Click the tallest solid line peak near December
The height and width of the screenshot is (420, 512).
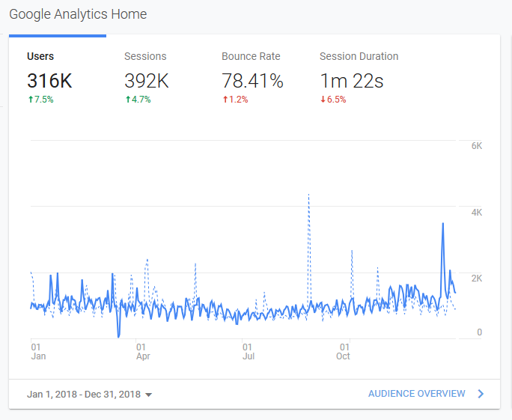(x=443, y=224)
